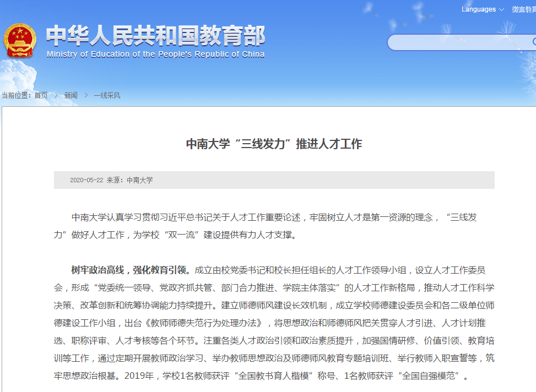This screenshot has width=536, height=392.
Task: Click the phrase "全国教书育人楷模"
Action: coord(273,376)
